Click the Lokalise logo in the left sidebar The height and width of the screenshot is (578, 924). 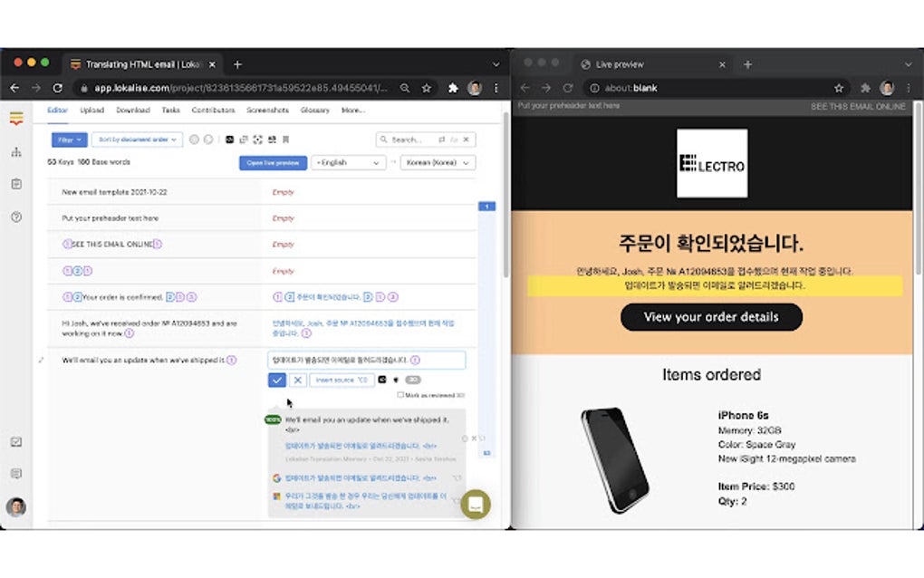click(x=16, y=118)
